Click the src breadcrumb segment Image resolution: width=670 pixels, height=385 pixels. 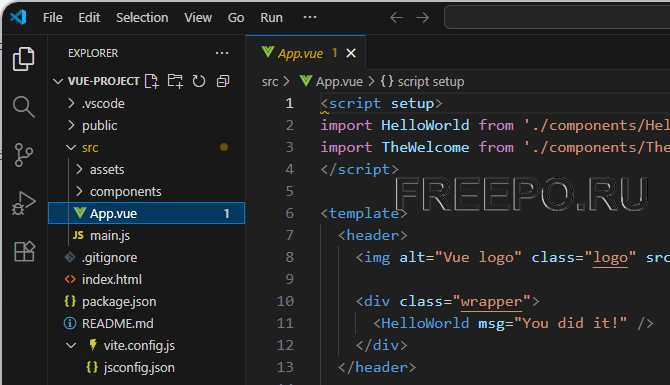(270, 82)
